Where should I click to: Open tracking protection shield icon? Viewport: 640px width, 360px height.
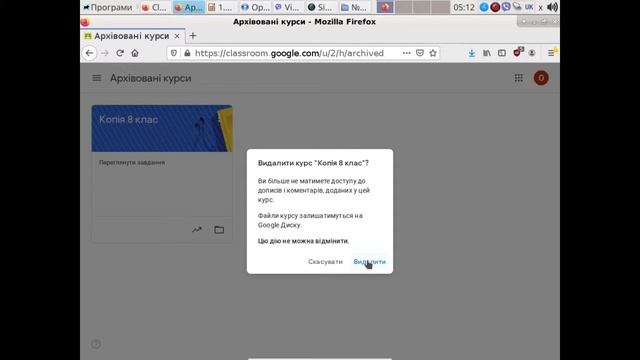click(174, 53)
